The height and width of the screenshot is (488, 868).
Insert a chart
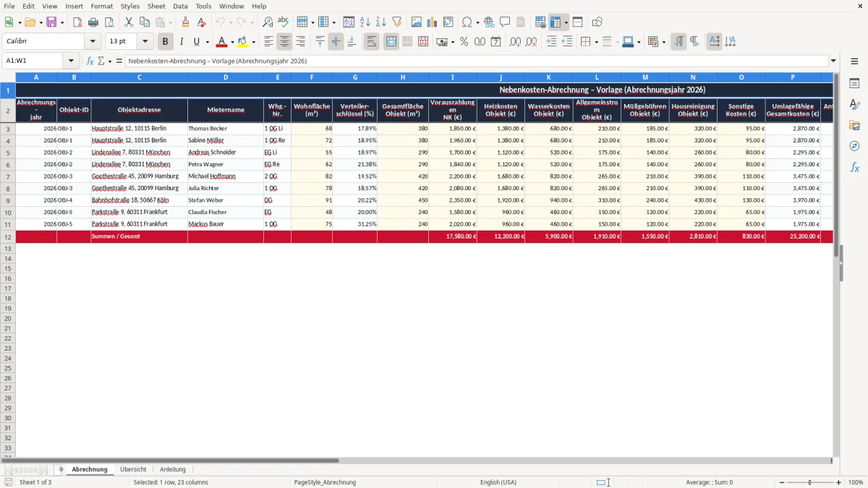[433, 22]
